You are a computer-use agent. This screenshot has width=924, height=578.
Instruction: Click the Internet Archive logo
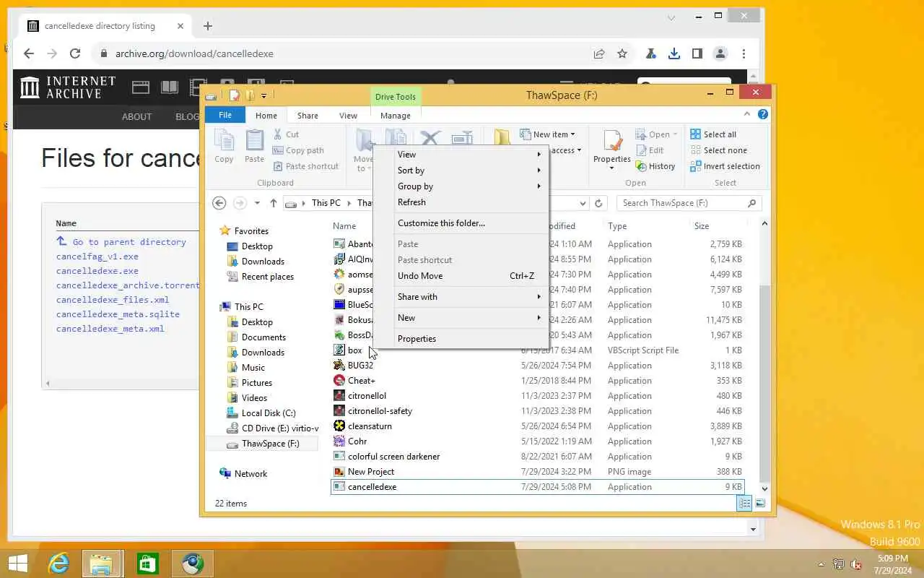tap(69, 87)
